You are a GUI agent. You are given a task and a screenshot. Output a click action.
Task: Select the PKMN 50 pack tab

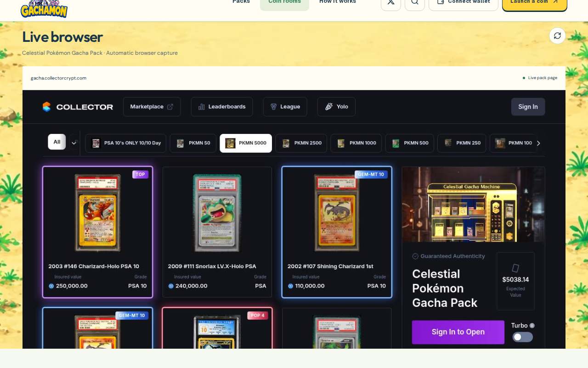193,143
